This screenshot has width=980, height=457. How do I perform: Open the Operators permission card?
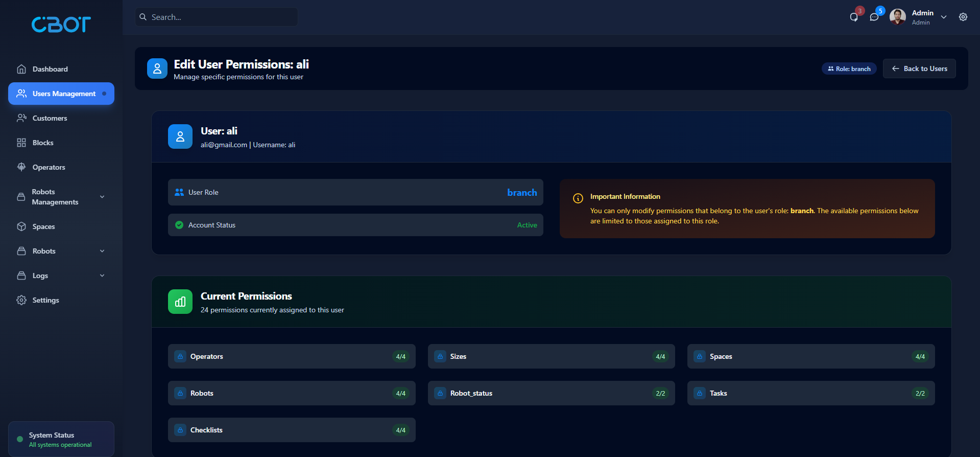click(292, 356)
